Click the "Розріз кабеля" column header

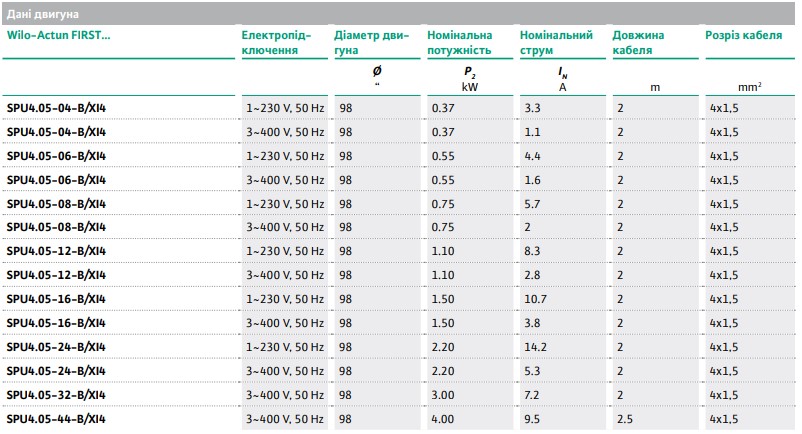click(x=743, y=34)
